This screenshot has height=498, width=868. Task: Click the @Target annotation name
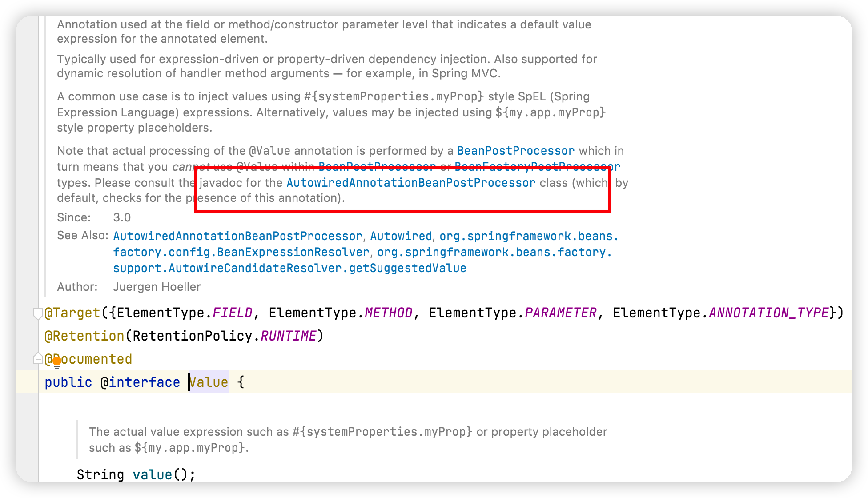[x=72, y=313]
